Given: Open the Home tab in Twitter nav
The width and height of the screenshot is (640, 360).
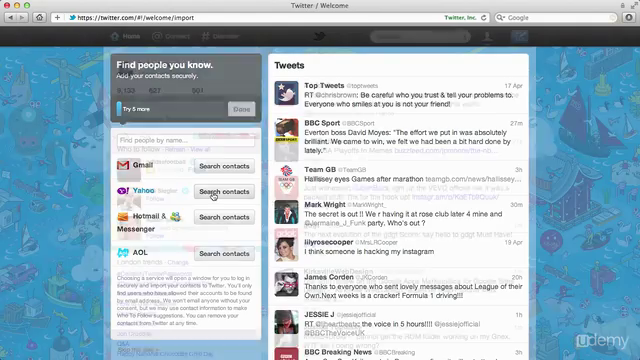Looking at the screenshot, I should coord(125,36).
